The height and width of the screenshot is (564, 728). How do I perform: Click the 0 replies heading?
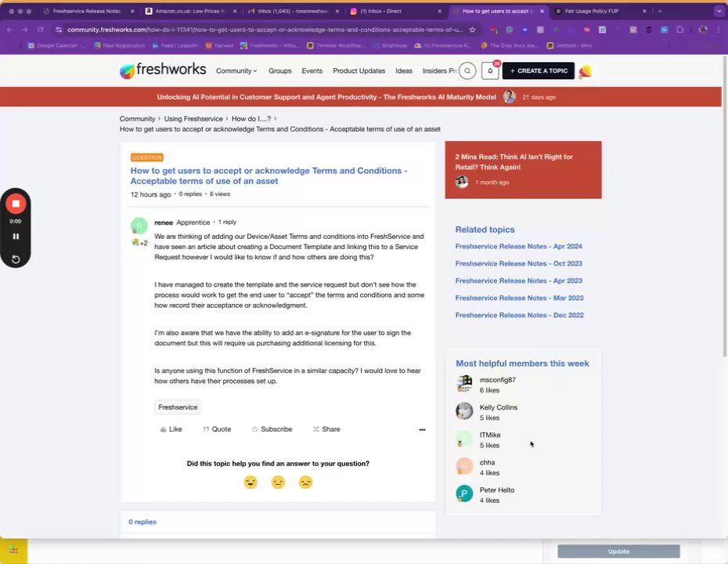coord(142,522)
